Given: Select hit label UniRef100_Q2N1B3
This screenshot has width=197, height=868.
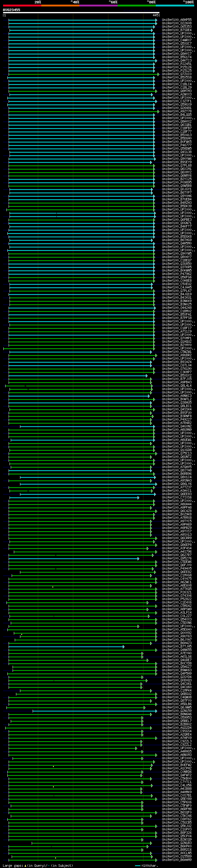Looking at the screenshot, I should pyautogui.click(x=177, y=843).
